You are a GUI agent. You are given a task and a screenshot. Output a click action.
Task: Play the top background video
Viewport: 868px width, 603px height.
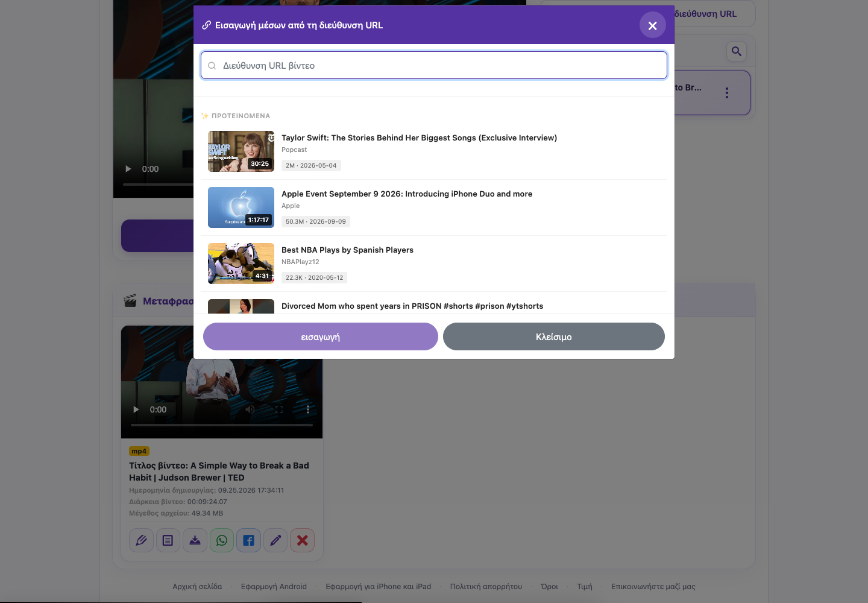click(128, 169)
